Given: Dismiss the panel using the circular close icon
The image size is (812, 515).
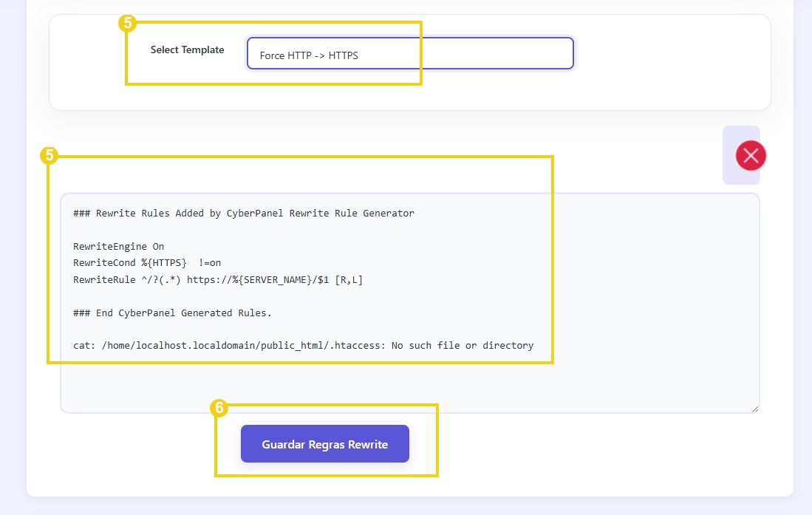Looking at the screenshot, I should [751, 155].
